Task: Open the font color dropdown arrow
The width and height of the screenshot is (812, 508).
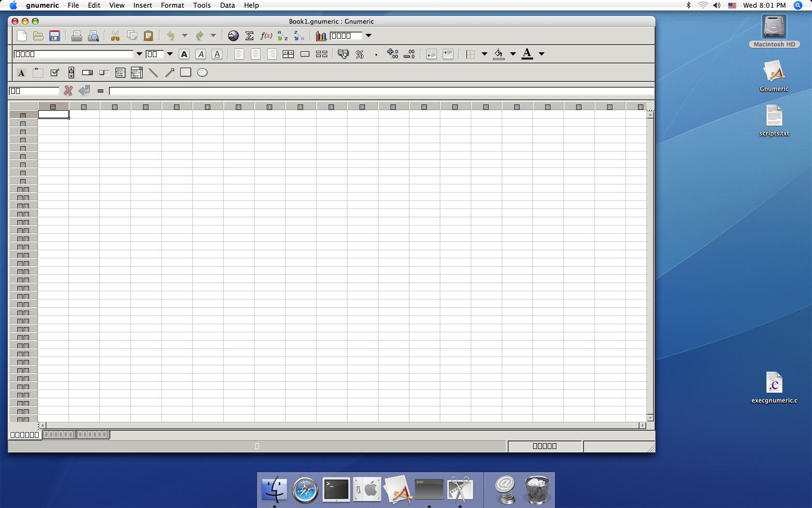Action: 542,54
